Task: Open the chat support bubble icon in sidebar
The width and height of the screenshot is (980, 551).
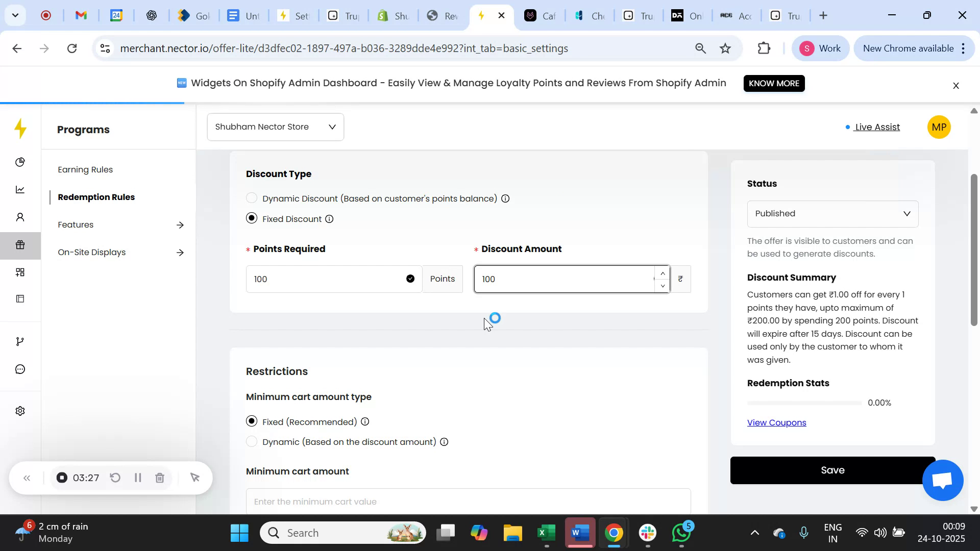Action: 20,369
